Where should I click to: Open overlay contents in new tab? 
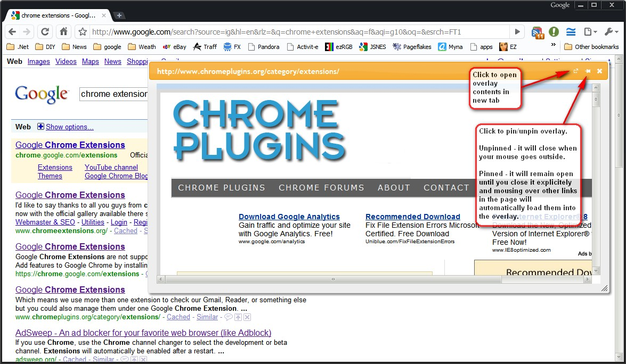[x=576, y=71]
